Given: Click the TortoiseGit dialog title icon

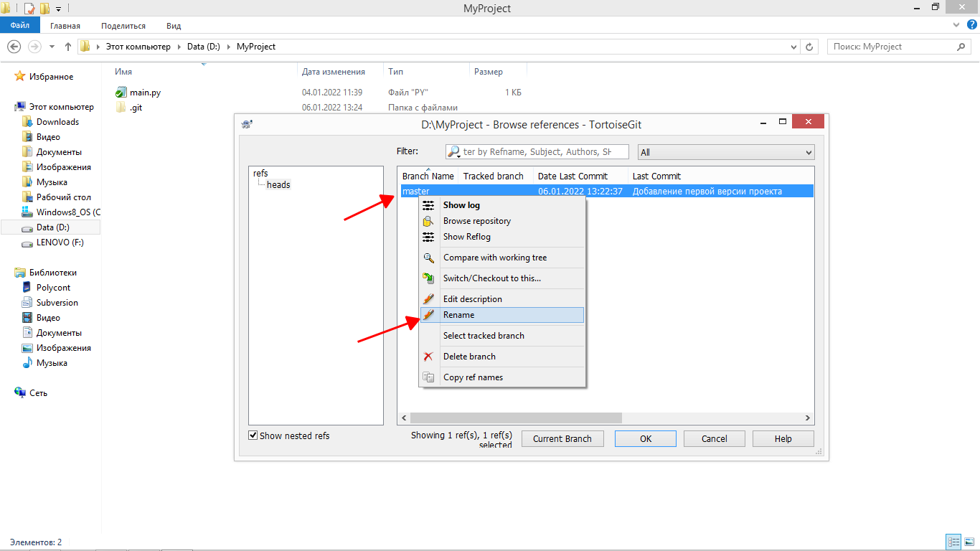Looking at the screenshot, I should click(x=247, y=124).
